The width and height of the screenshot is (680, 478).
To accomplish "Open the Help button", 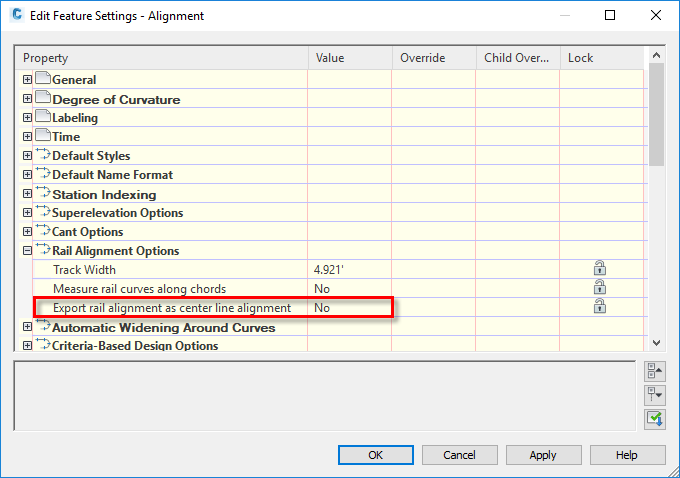I will pyautogui.click(x=626, y=455).
